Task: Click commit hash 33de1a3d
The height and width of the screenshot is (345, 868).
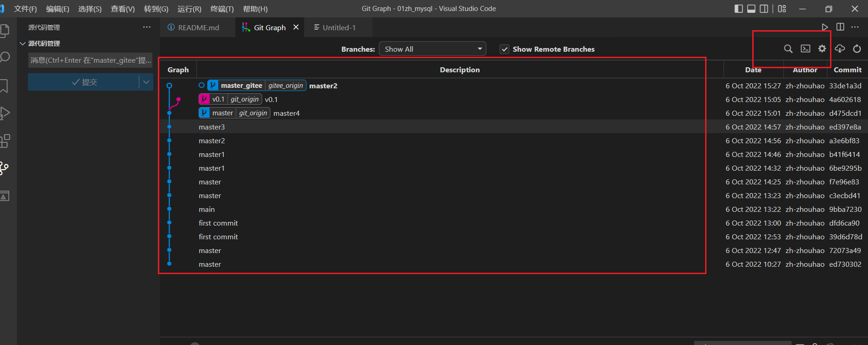Action: coord(845,86)
